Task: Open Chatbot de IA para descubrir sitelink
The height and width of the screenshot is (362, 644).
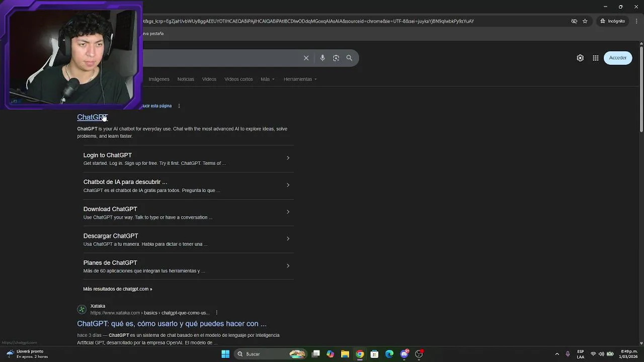Action: click(x=125, y=182)
